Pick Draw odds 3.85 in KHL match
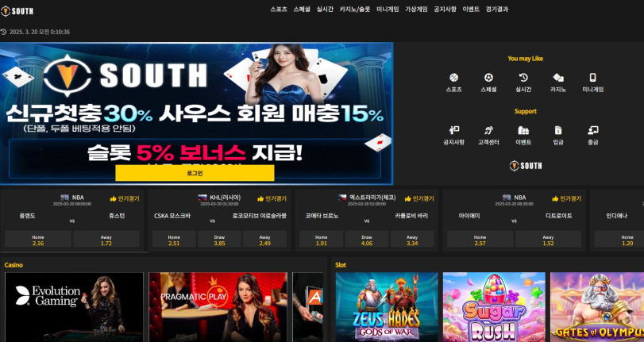 tap(219, 240)
